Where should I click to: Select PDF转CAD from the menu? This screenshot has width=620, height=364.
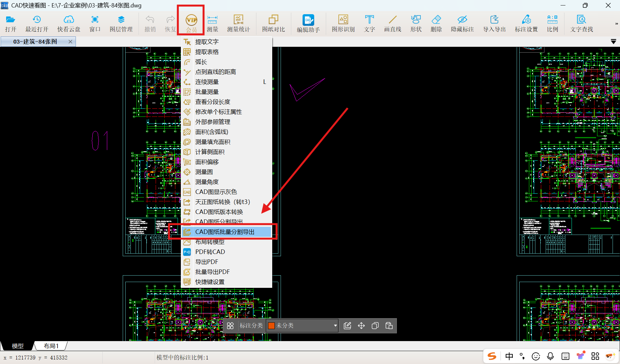point(210,252)
